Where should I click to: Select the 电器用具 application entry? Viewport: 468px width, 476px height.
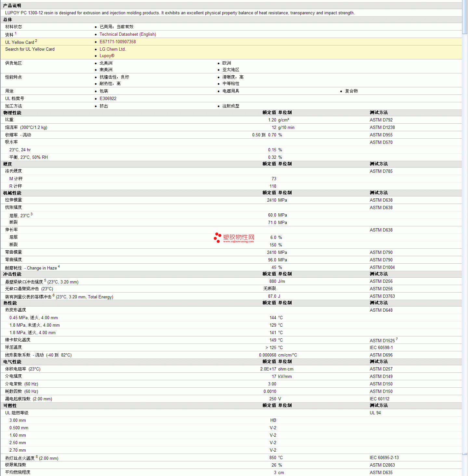(x=231, y=91)
